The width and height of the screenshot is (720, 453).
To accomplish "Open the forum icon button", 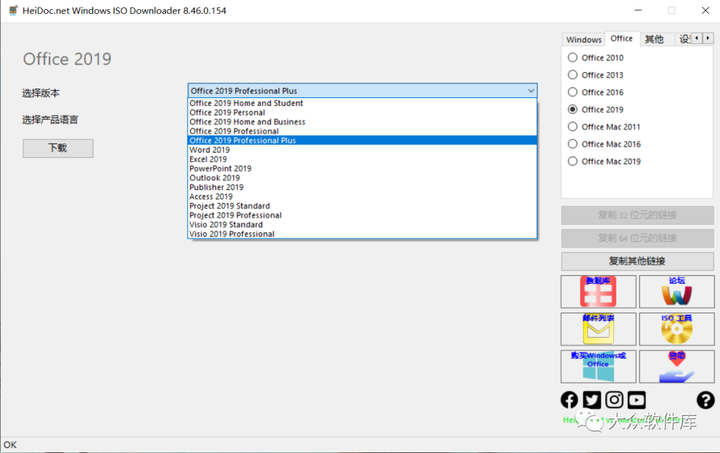I will coord(677,291).
